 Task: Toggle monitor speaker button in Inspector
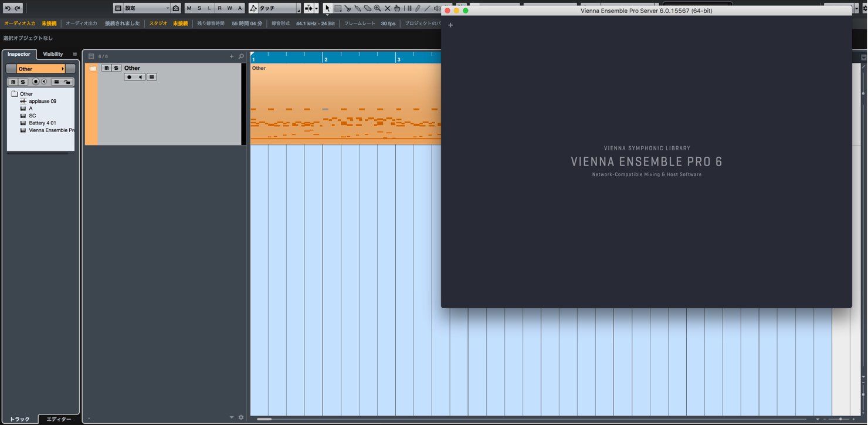tap(43, 82)
